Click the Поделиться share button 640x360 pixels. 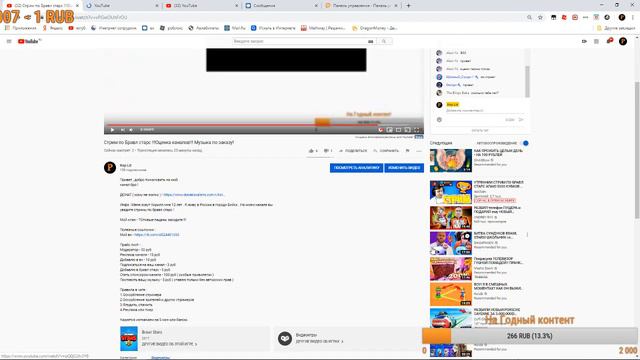coord(353,151)
